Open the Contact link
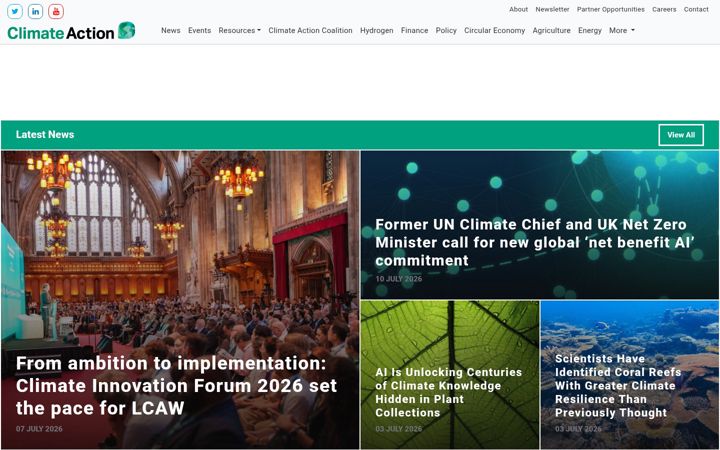 coord(696,9)
